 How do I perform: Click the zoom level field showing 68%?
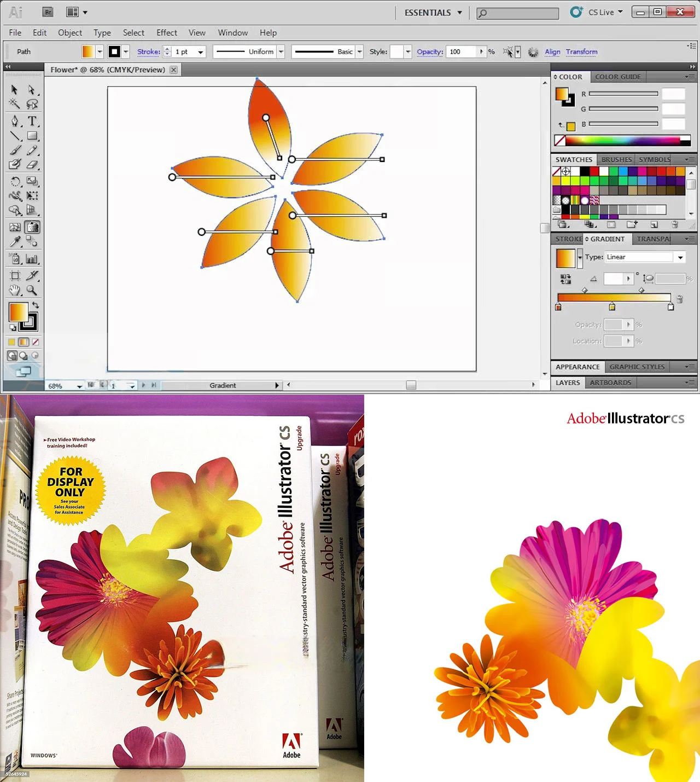point(55,385)
